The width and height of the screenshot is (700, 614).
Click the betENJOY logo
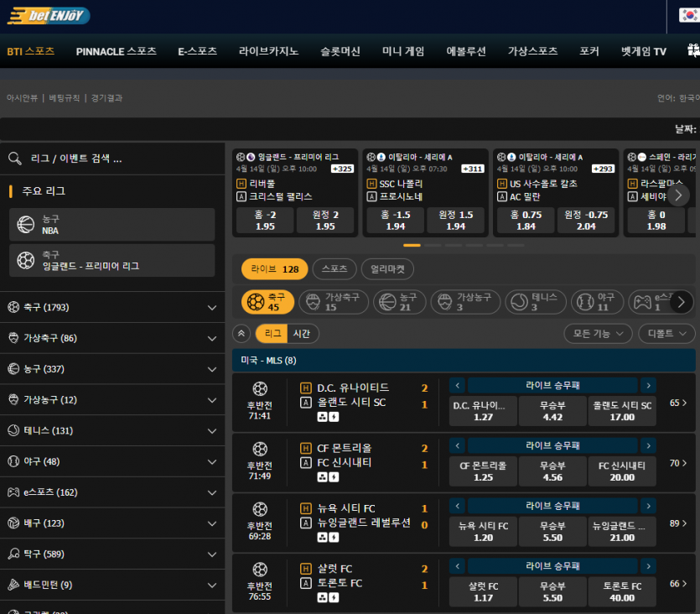click(47, 15)
